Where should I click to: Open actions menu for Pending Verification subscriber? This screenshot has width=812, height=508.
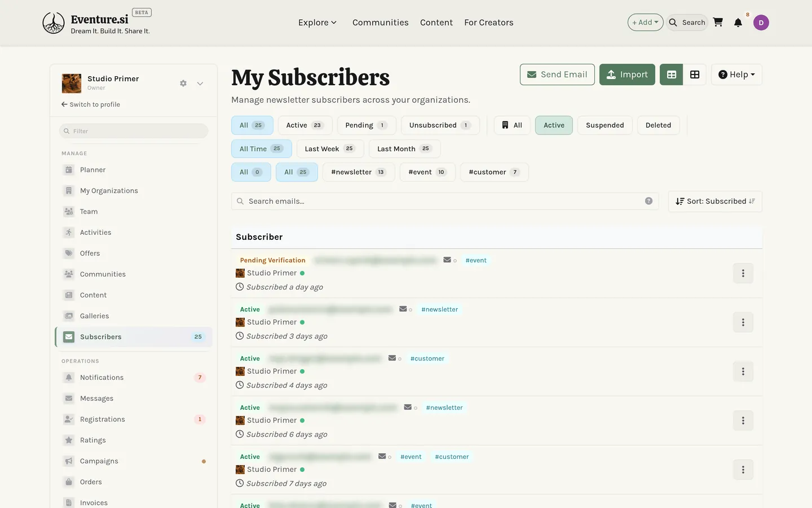743,273
